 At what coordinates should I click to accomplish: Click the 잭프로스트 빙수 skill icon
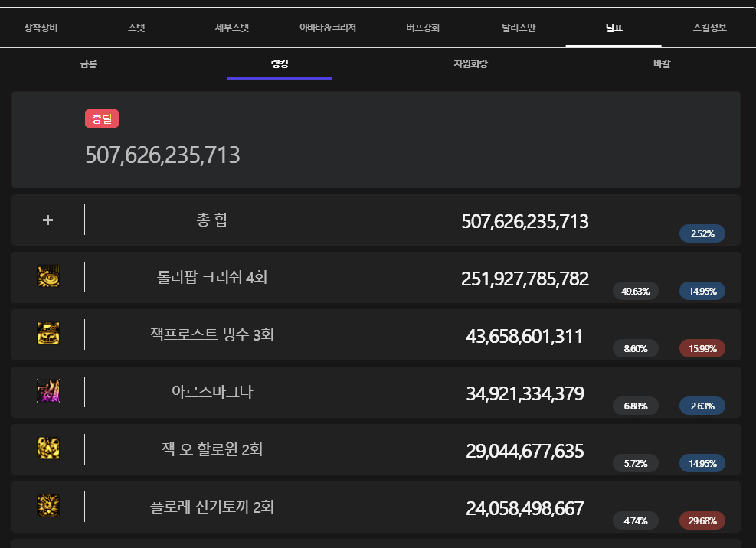48,334
